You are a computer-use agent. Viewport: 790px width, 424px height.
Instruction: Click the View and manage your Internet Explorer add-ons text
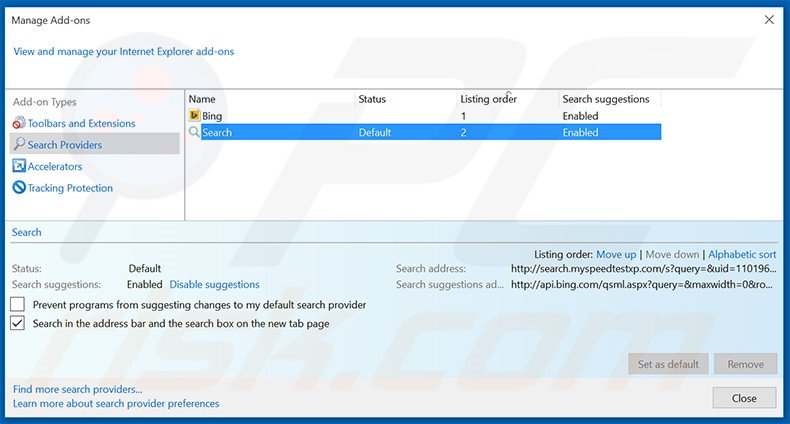(x=123, y=51)
